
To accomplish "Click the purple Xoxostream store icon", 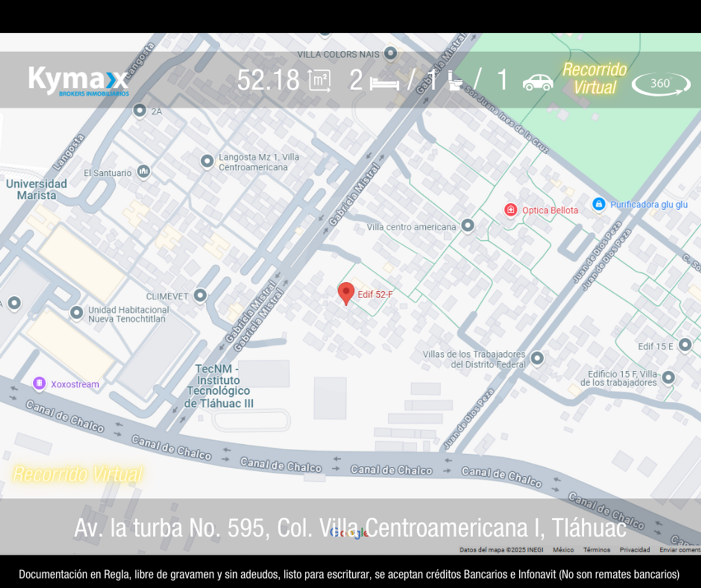I will click(x=39, y=383).
